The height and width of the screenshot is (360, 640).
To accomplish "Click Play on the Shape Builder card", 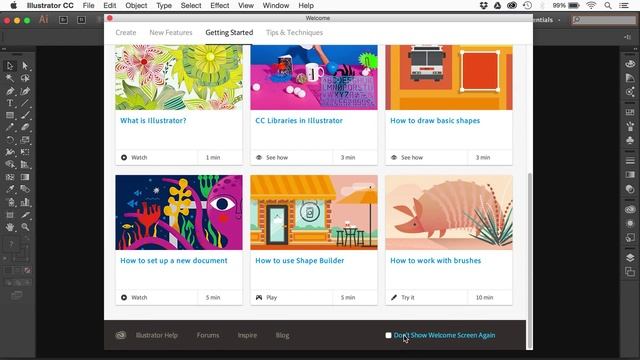I will tap(267, 298).
